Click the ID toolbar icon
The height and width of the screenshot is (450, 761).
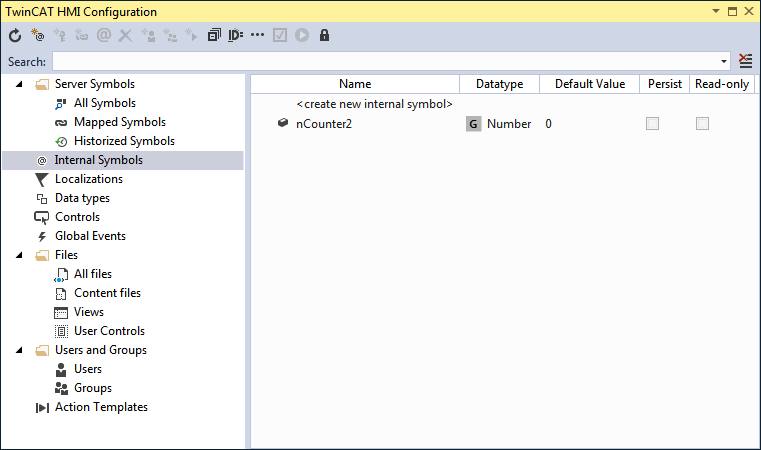pyautogui.click(x=235, y=35)
